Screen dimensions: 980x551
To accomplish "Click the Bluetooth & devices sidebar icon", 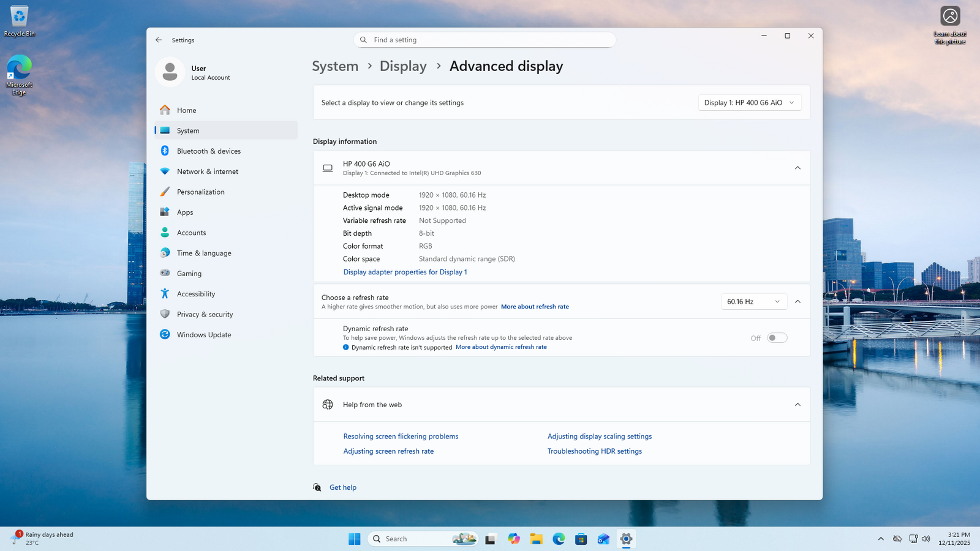I will (x=165, y=151).
